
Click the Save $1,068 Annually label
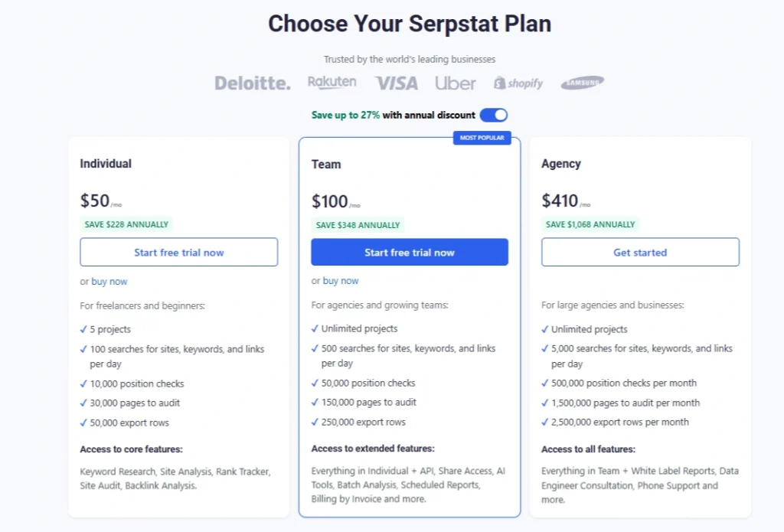[x=590, y=224]
